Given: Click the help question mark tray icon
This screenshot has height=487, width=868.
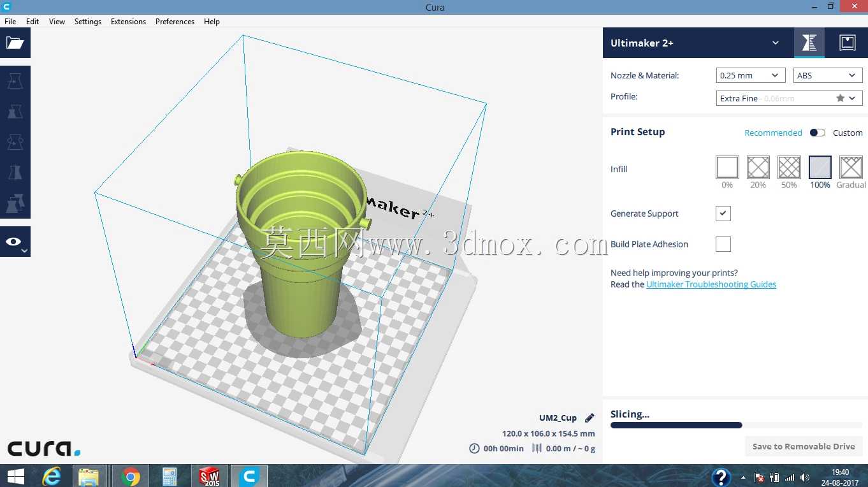Looking at the screenshot, I should pos(721,477).
